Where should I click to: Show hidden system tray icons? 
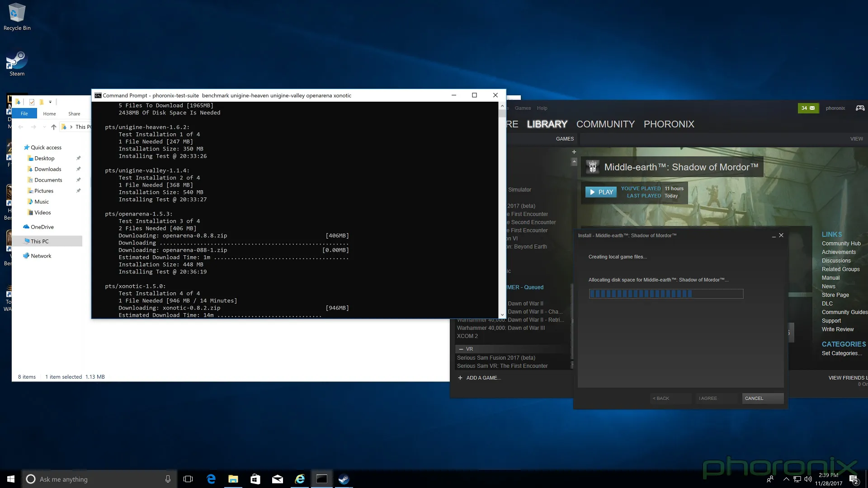click(786, 479)
